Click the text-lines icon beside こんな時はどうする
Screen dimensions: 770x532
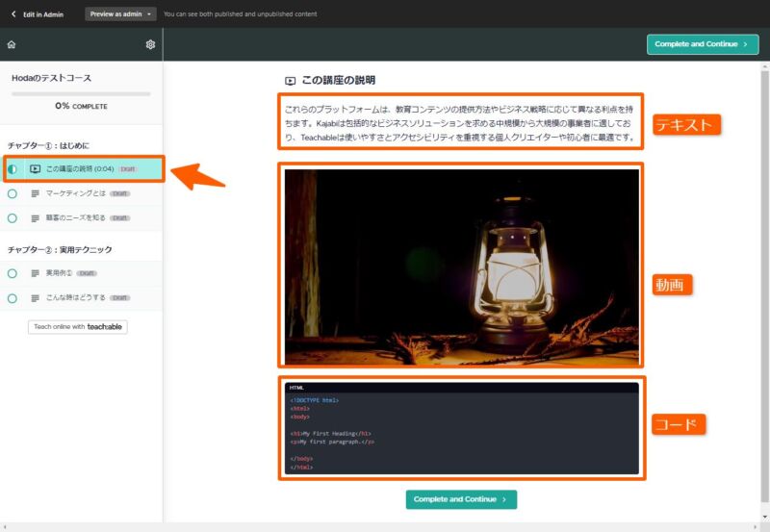click(35, 298)
